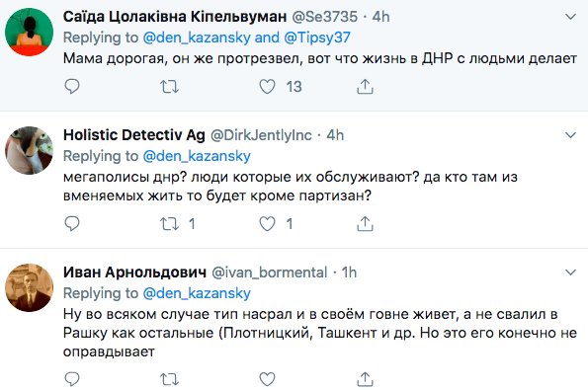Screen dimensions: 588x390
Task: Open Holistic Detectiv Ag's profile name
Action: [133, 135]
